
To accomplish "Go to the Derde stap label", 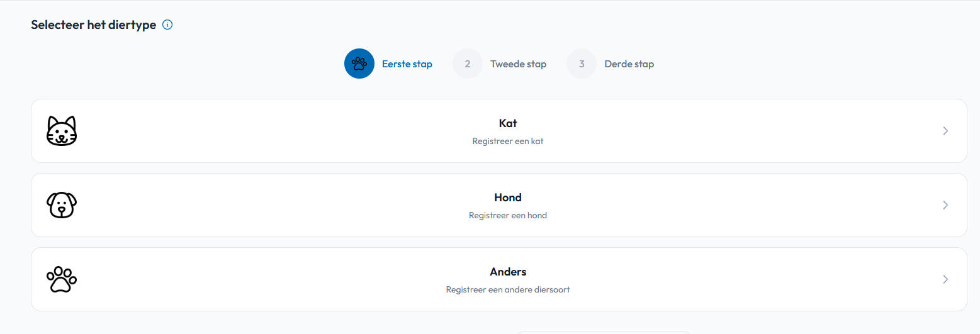I will (x=629, y=64).
